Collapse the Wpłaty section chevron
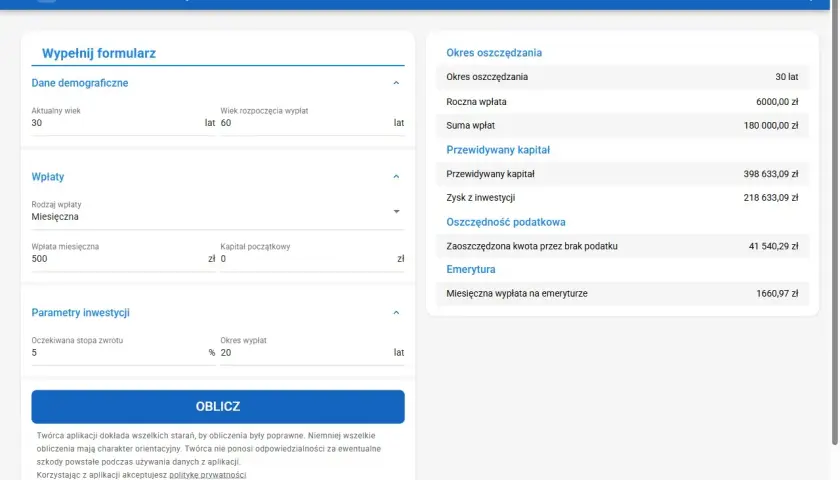This screenshot has height=480, width=840. coord(396,177)
